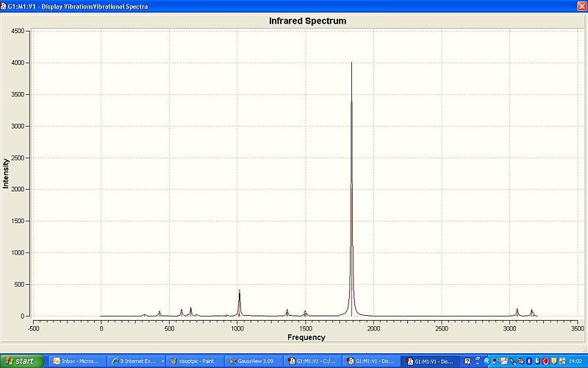Click the Paint icon on the taskbar

click(x=173, y=361)
